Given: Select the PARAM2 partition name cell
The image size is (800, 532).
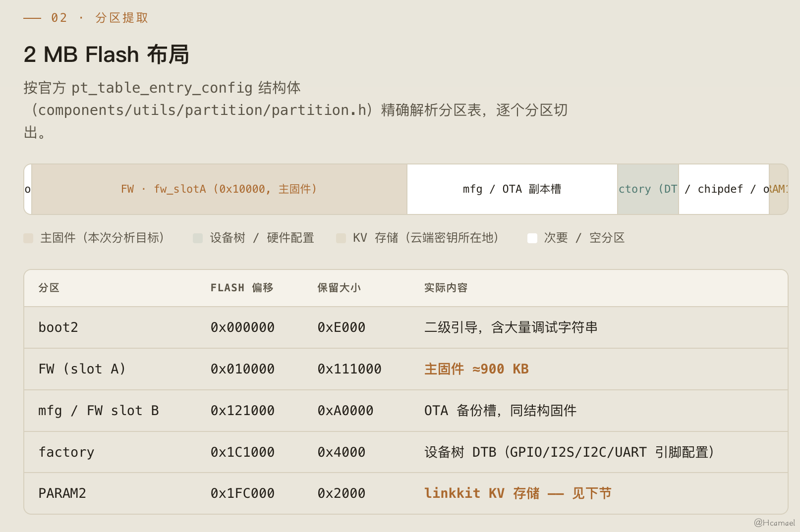Looking at the screenshot, I should pos(62,493).
